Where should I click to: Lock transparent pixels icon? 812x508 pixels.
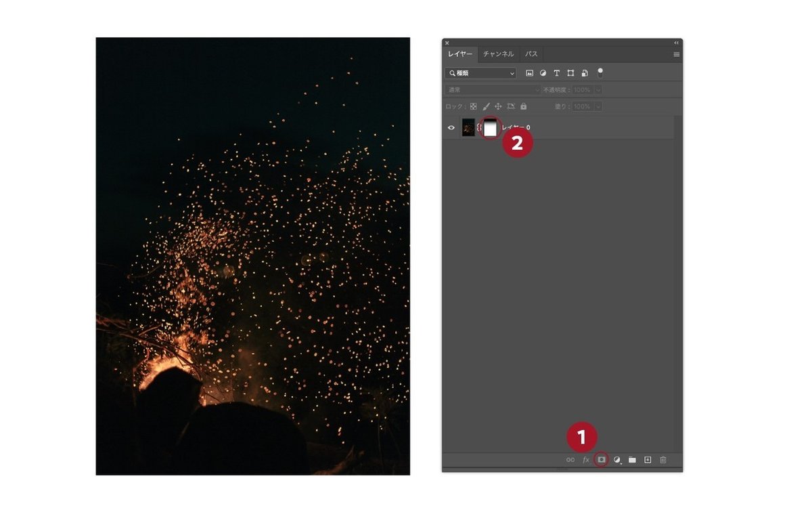click(x=473, y=107)
